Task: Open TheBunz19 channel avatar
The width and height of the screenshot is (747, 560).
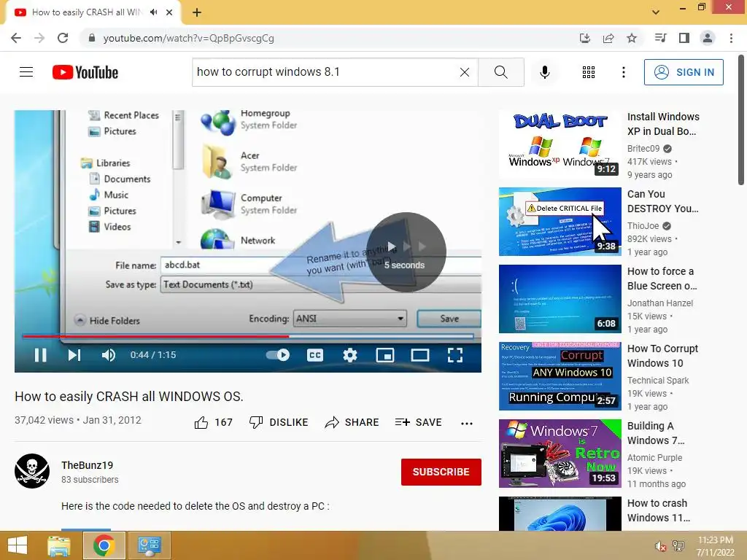Action: pyautogui.click(x=32, y=471)
